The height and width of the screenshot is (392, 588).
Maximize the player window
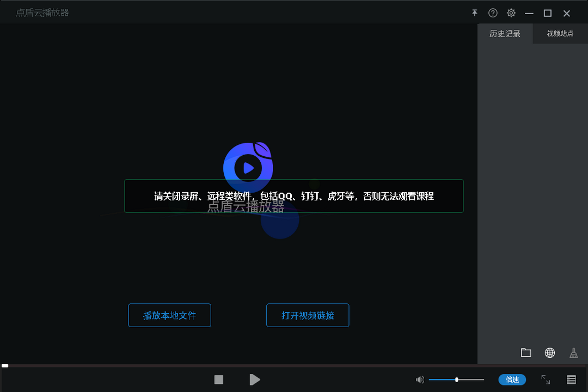pyautogui.click(x=548, y=13)
